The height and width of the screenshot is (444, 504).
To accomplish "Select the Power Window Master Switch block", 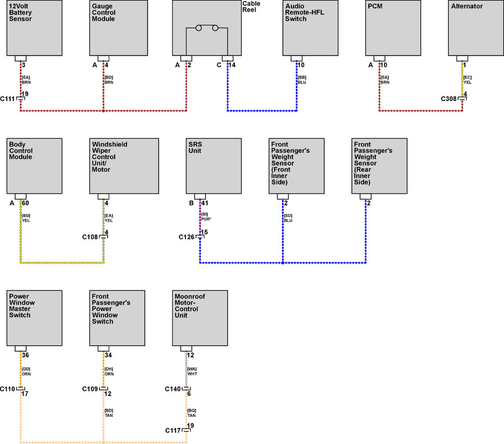I will [34, 318].
